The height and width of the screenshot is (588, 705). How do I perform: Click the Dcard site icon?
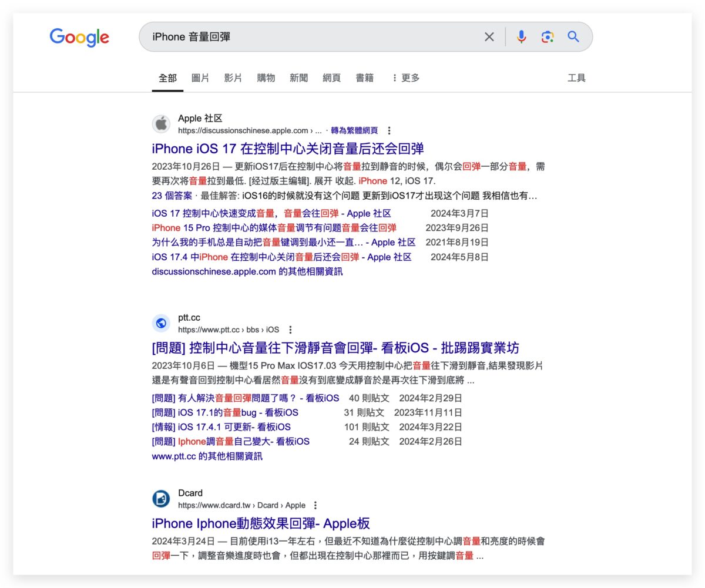click(x=161, y=498)
